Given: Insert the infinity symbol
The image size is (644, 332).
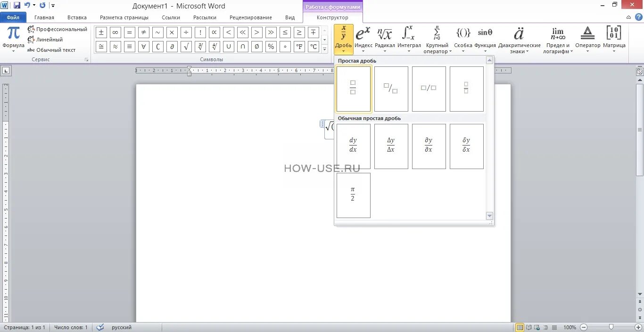Looking at the screenshot, I should 115,32.
